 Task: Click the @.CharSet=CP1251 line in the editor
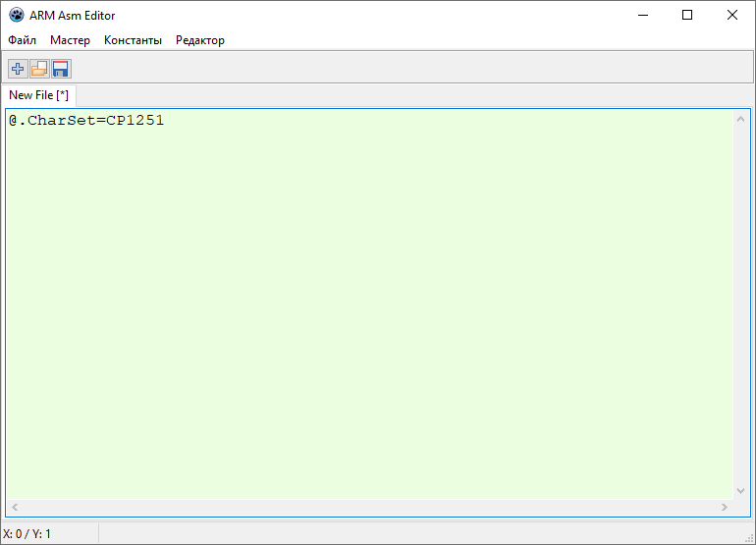86,120
